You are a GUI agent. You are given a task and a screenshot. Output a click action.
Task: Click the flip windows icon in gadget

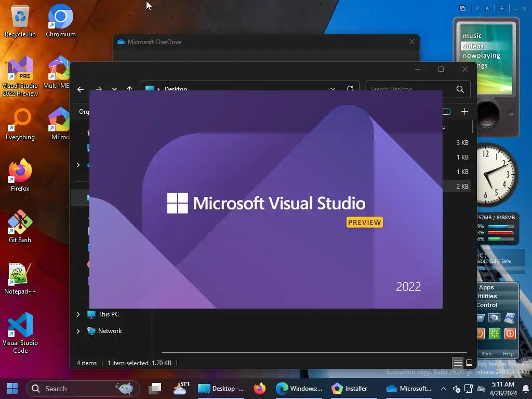tap(495, 317)
